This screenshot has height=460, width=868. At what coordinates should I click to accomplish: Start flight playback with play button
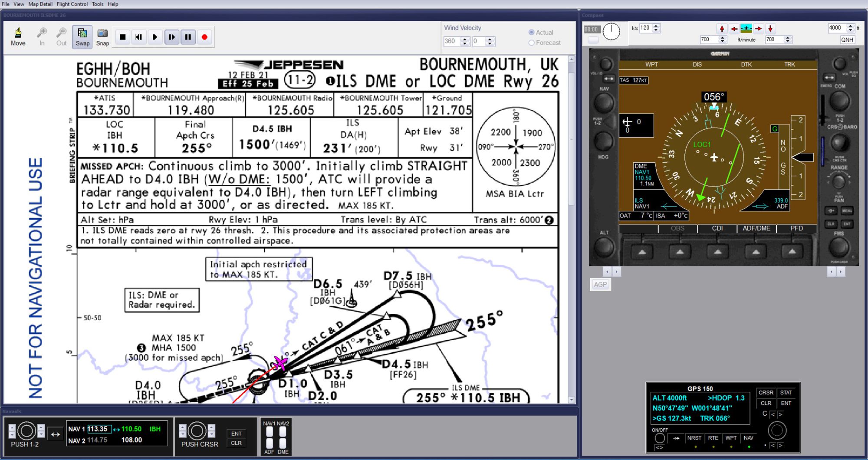155,37
